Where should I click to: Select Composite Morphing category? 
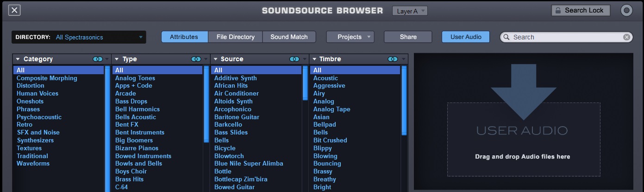pyautogui.click(x=47, y=78)
